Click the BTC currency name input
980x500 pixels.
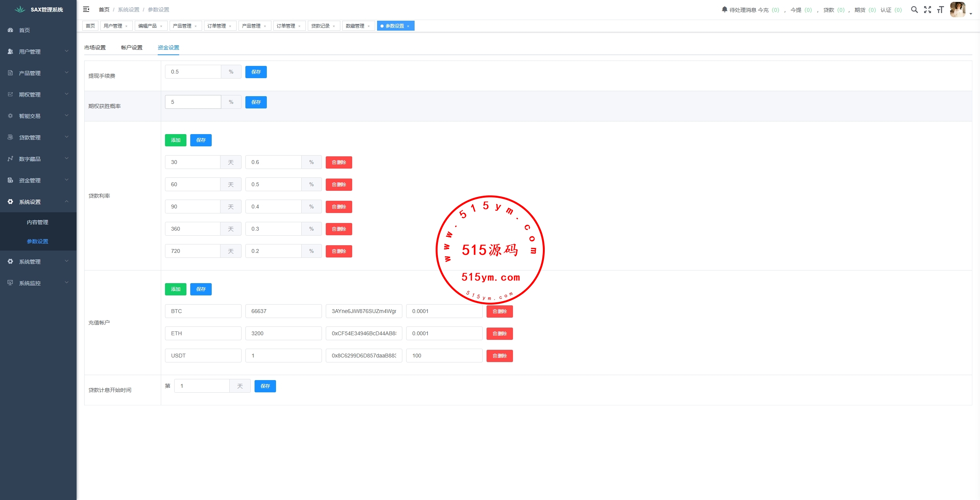(x=203, y=311)
